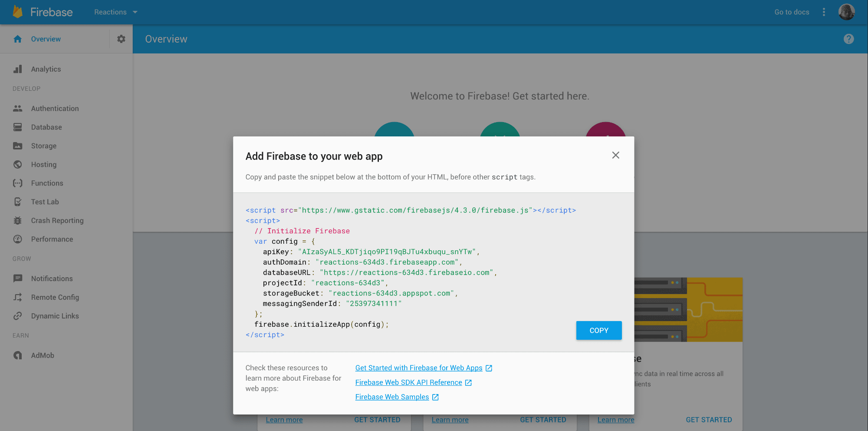Go to the Dynamic Links section
Image resolution: width=868 pixels, height=431 pixels.
click(55, 316)
